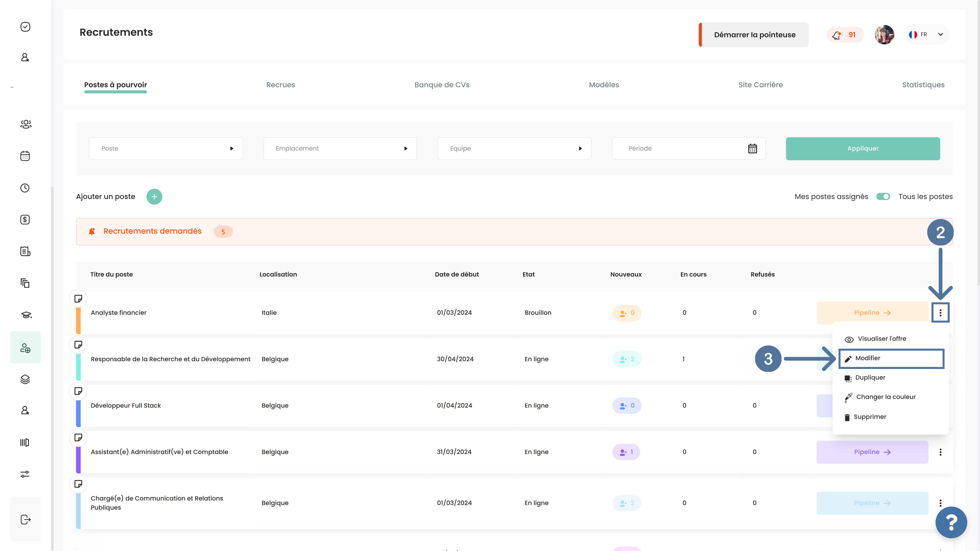Click the Développeur Full Stack title
980x551 pixels.
click(x=126, y=405)
